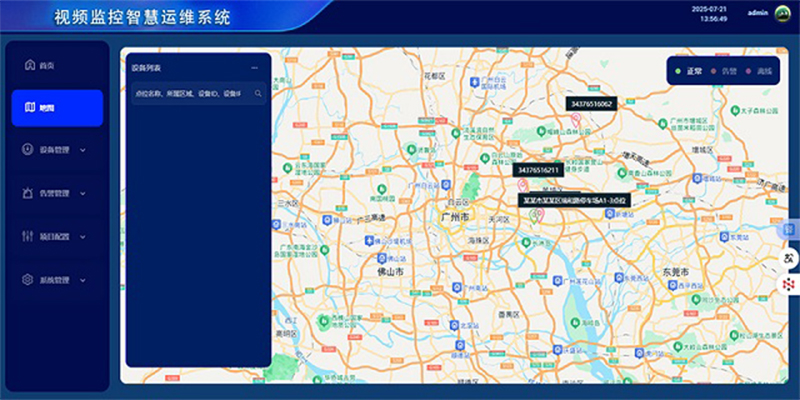The width and height of the screenshot is (800, 400).
Task: Click the 项目配置 sliders icon
Action: tap(29, 237)
